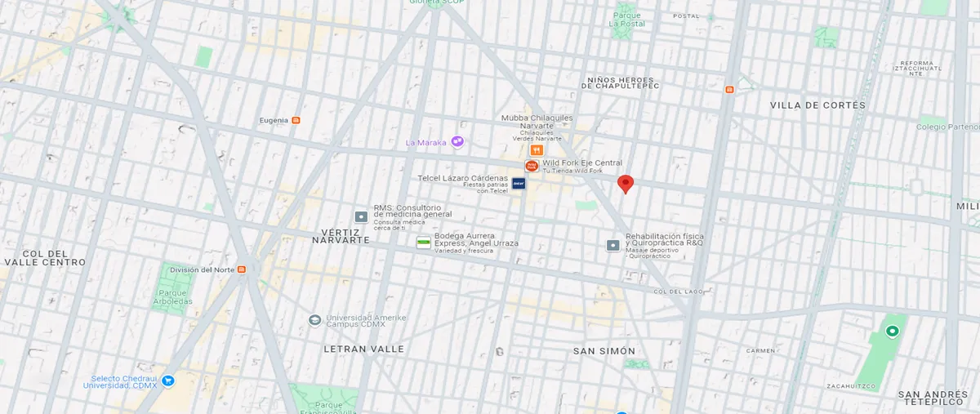Click Bodega Aurrera Express store icon
The width and height of the screenshot is (980, 414).
click(424, 243)
